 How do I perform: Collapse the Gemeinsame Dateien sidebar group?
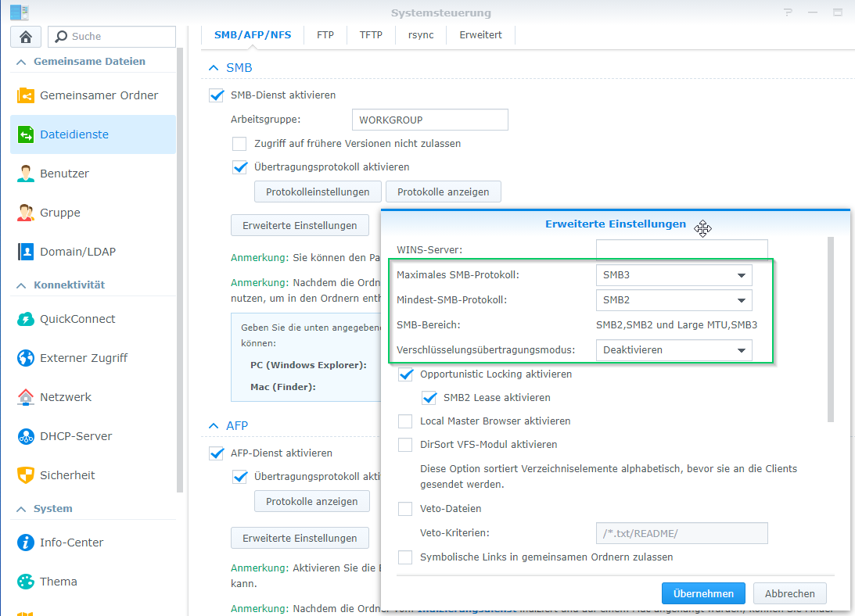click(x=21, y=62)
